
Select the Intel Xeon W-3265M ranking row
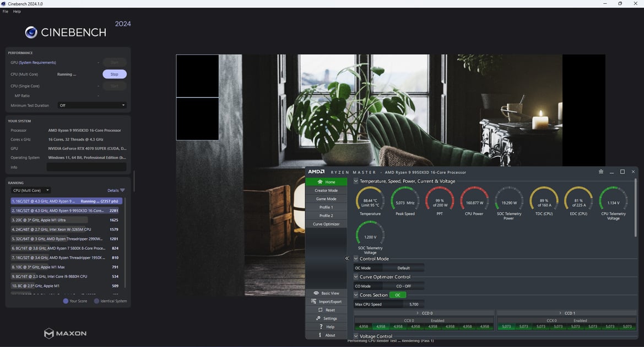[x=67, y=229]
